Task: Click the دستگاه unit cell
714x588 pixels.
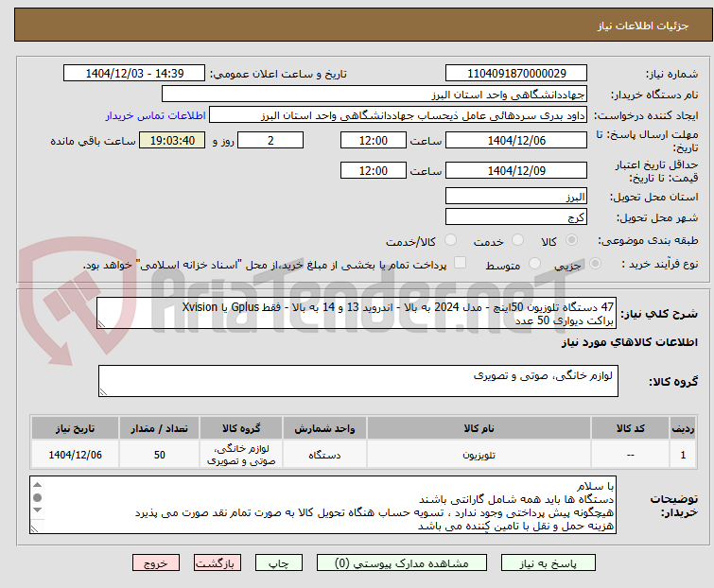Action: click(x=324, y=455)
